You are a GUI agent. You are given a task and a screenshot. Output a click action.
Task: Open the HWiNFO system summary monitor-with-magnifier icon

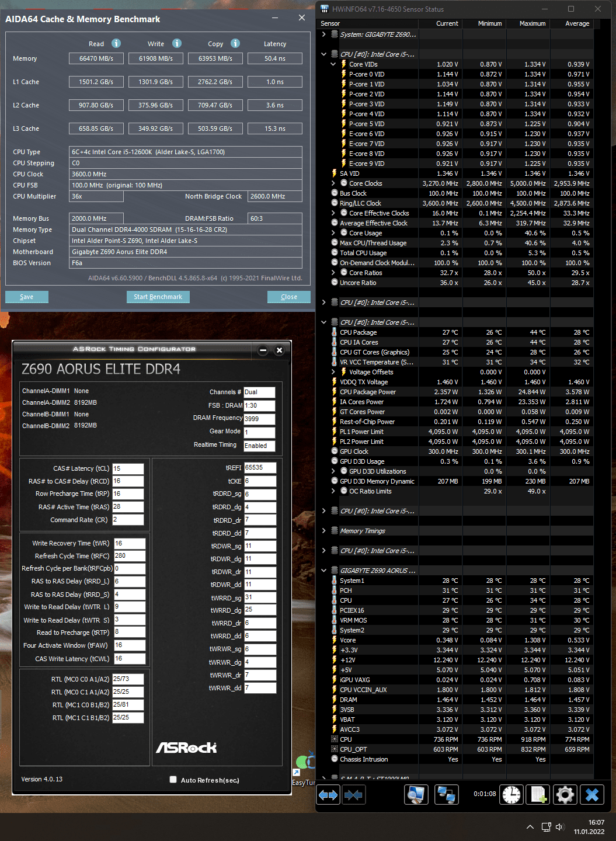[416, 795]
